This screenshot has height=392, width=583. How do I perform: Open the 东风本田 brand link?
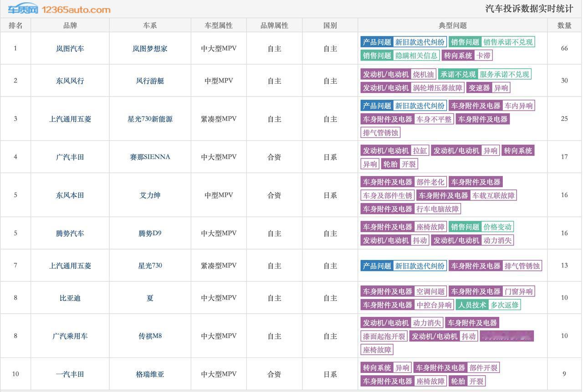[x=70, y=195]
